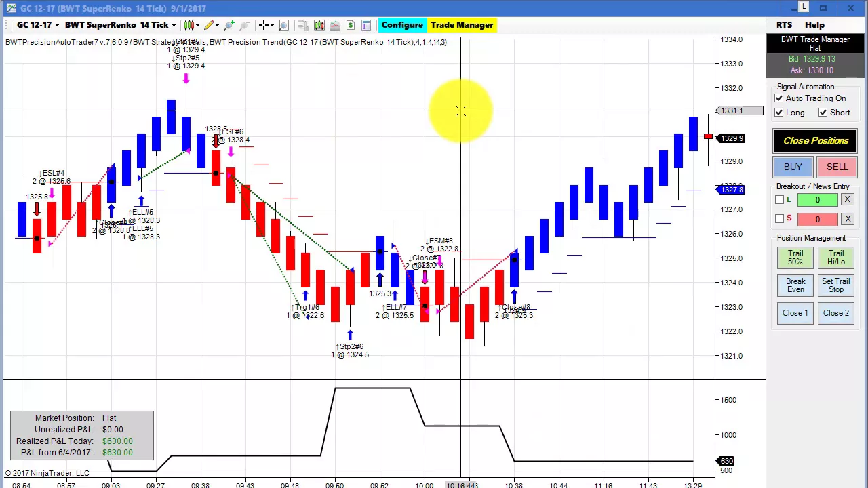
Task: Click the Ask: 1330 10 text
Action: tap(812, 70)
